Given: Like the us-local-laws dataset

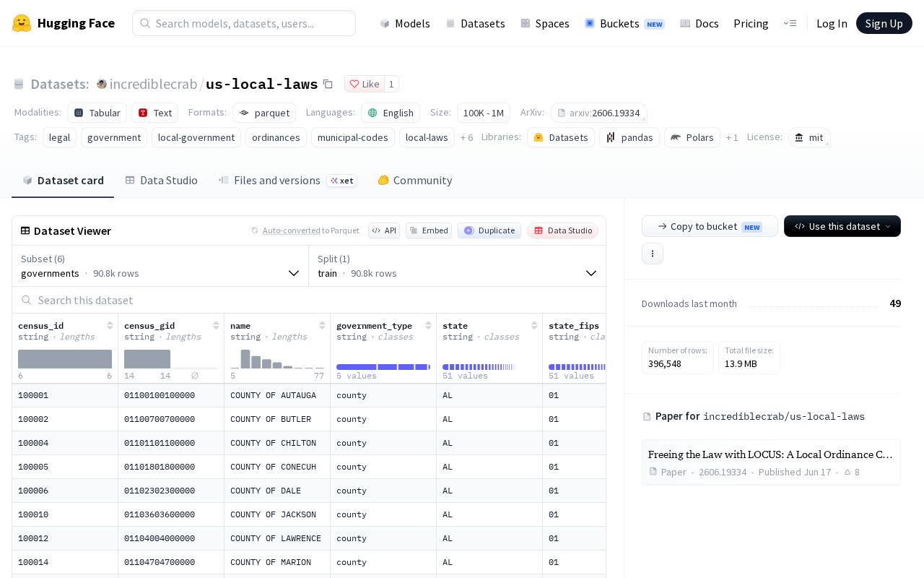Looking at the screenshot, I should pyautogui.click(x=365, y=84).
